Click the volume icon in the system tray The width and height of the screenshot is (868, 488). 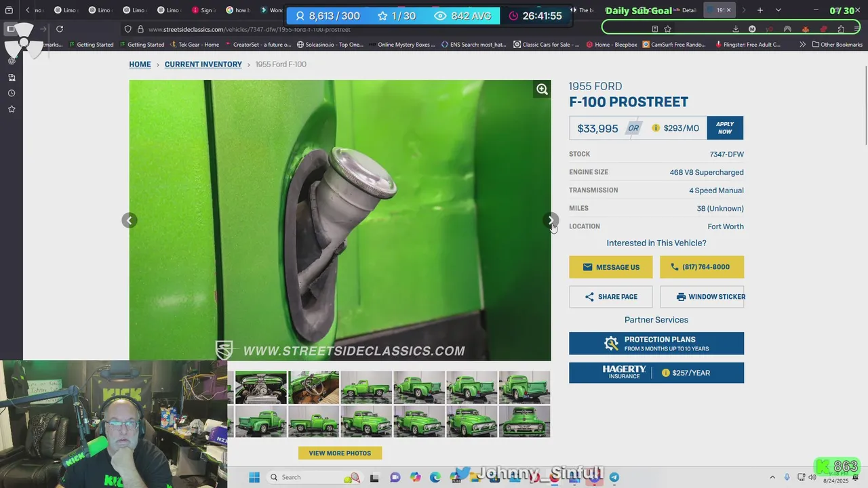812,477
